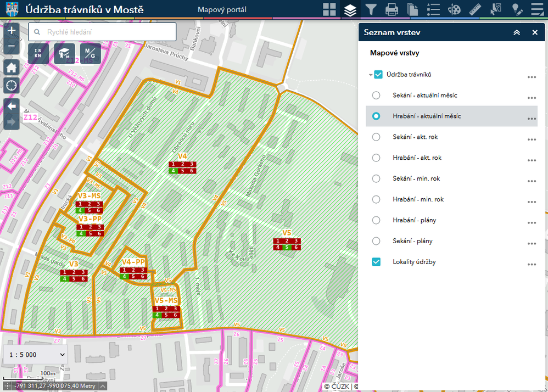Open the legend list icon
The image size is (548, 392).
pyautogui.click(x=434, y=9)
